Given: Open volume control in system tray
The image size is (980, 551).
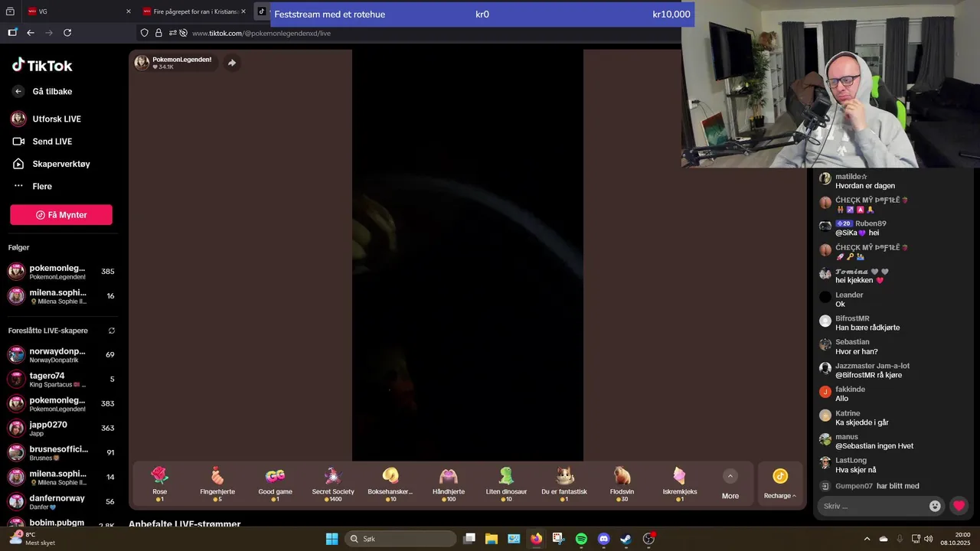Looking at the screenshot, I should (929, 539).
